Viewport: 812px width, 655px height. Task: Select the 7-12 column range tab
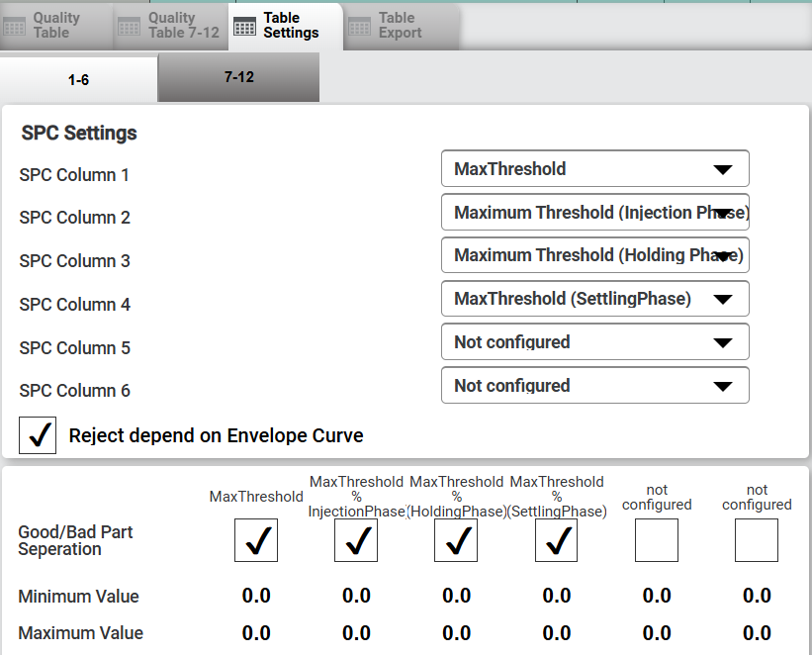(238, 77)
